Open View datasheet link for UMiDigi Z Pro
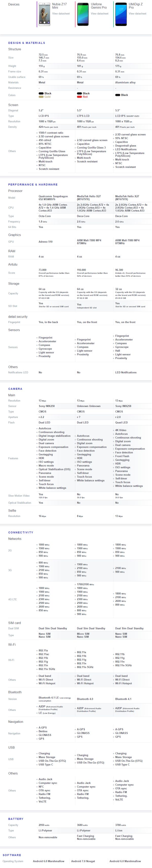This screenshot has width=152, height=868. [x=138, y=14]
